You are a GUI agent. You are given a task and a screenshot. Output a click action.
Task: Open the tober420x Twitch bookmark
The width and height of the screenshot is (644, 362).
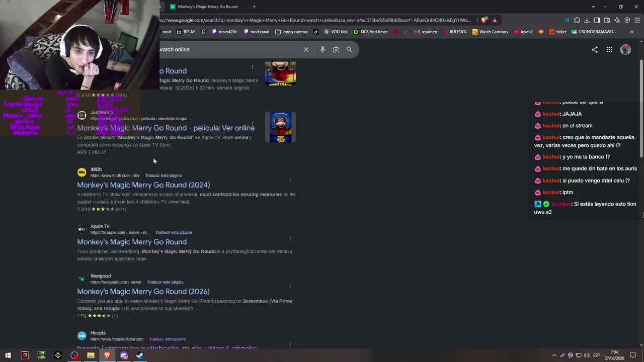click(224, 32)
